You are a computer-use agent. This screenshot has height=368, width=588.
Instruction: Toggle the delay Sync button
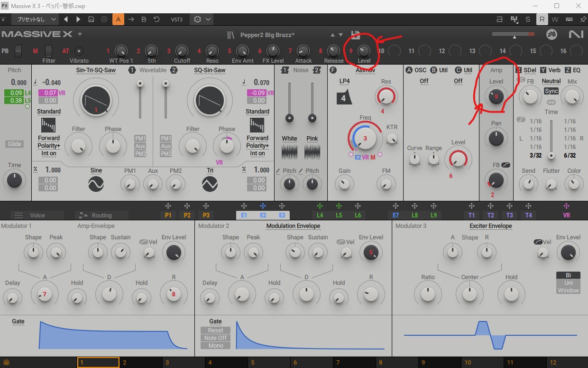(x=551, y=91)
